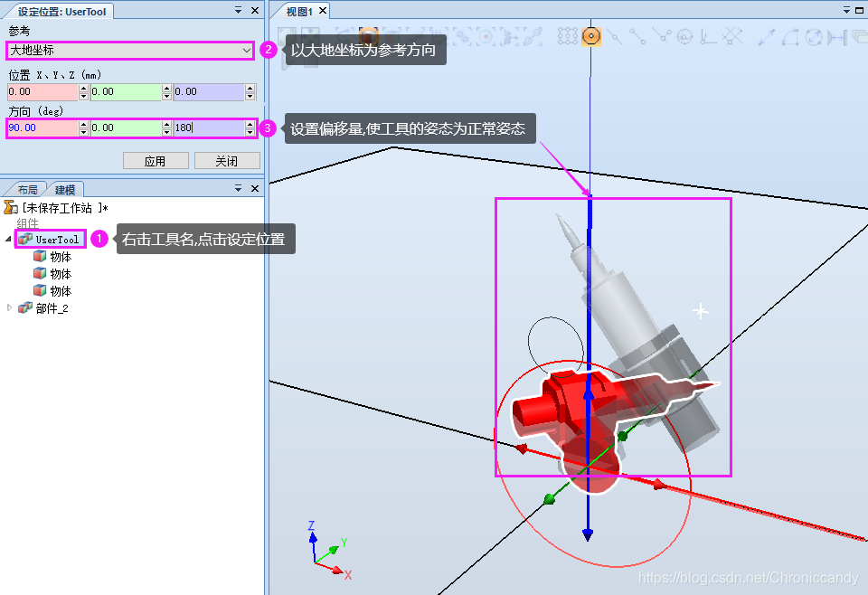868x595 pixels.
Task: Enable the Snap Grid icon
Action: pos(732,36)
